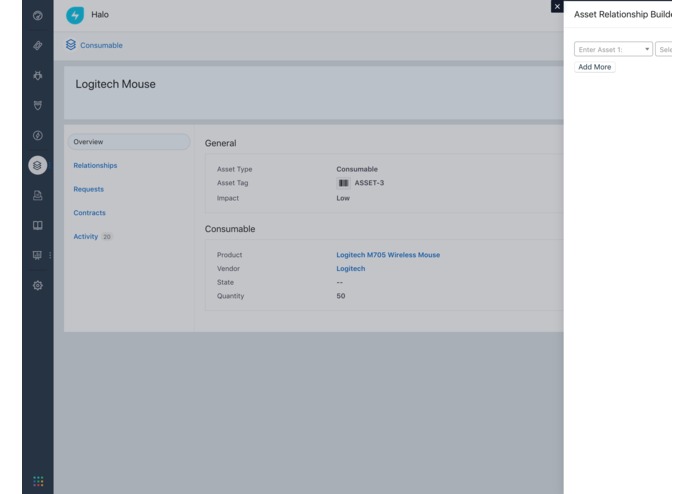
Task: Go to Tickets via the ticket icon
Action: [x=38, y=46]
